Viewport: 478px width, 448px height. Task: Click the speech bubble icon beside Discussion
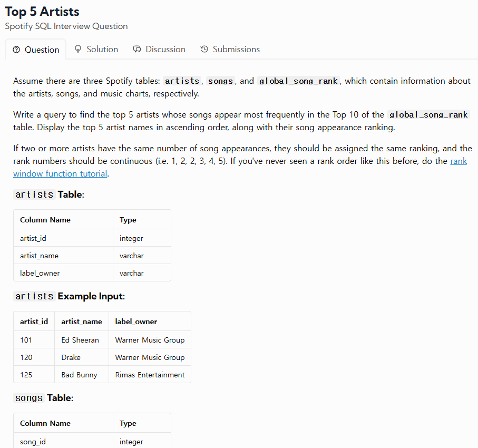[x=137, y=49]
